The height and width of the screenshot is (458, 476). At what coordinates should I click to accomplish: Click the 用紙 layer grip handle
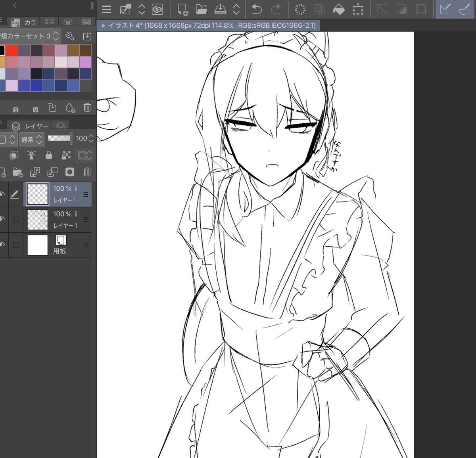(85, 245)
